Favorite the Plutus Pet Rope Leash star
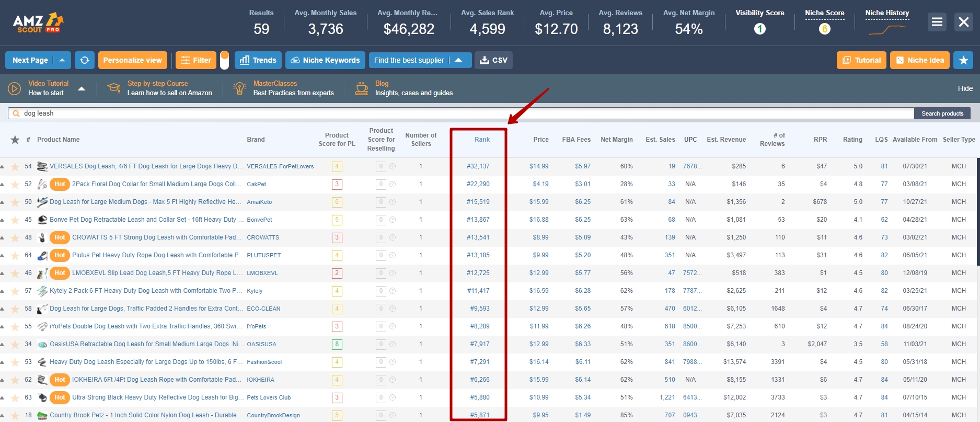Viewport: 980px width, 422px height. pos(15,256)
